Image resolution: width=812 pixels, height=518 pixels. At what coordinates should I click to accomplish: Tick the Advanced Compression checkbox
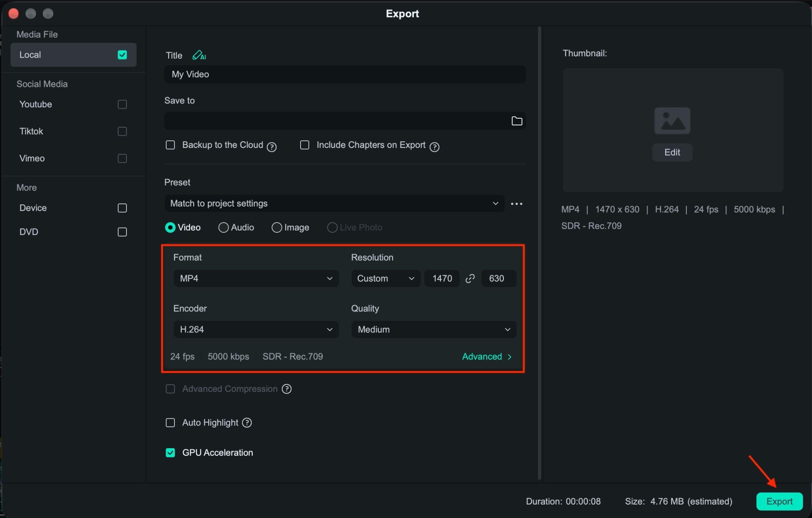coord(170,389)
